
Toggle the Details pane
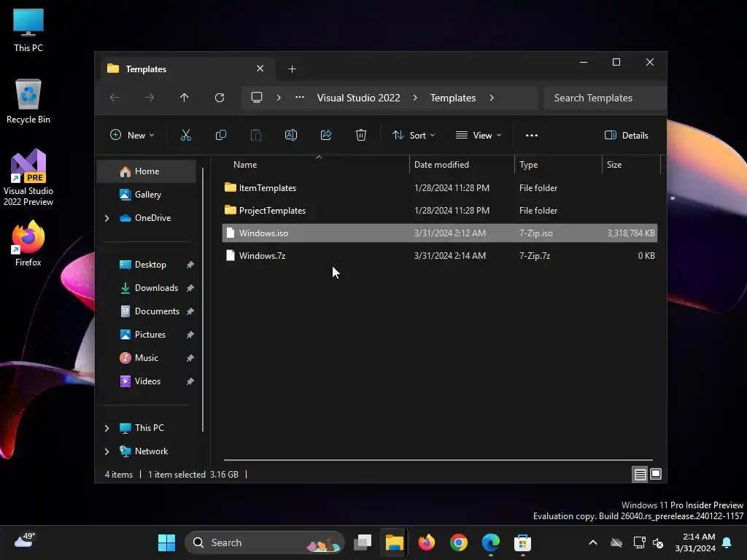point(626,135)
